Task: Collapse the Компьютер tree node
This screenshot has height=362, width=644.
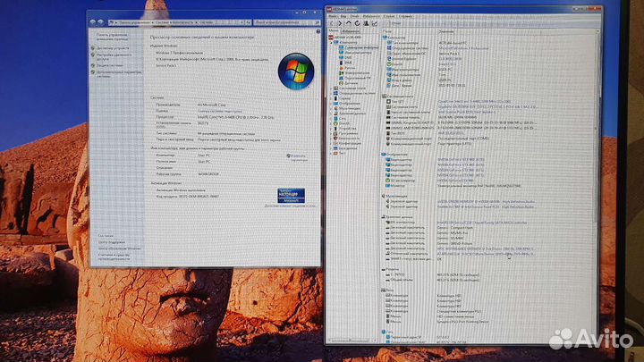Action: point(331,42)
